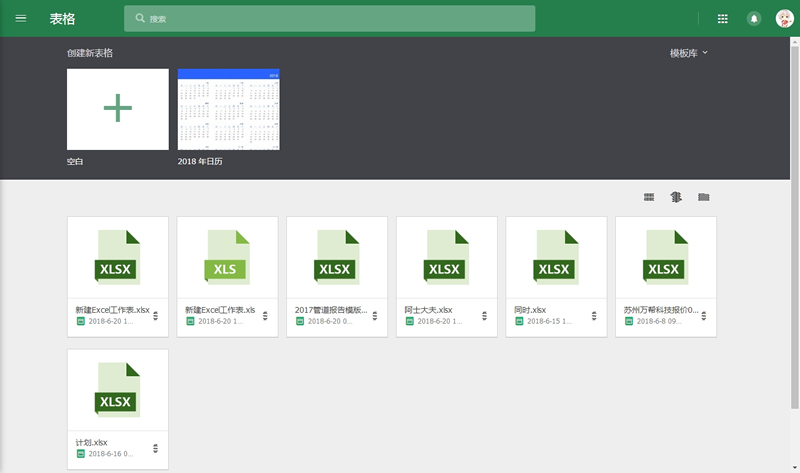Click the XLSX icon of 2017管道报告模板

pyautogui.click(x=337, y=257)
